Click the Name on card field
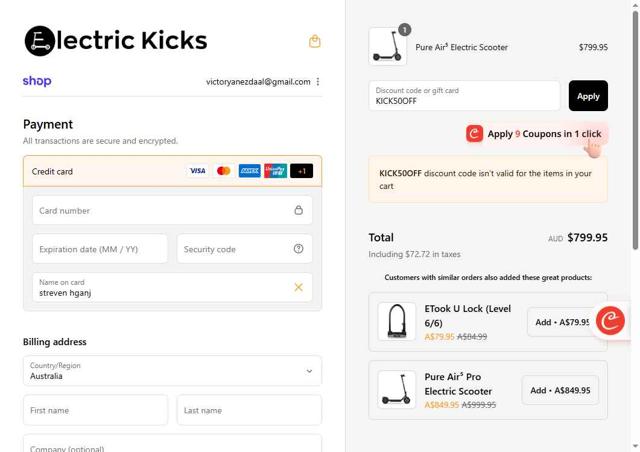 coord(172,287)
